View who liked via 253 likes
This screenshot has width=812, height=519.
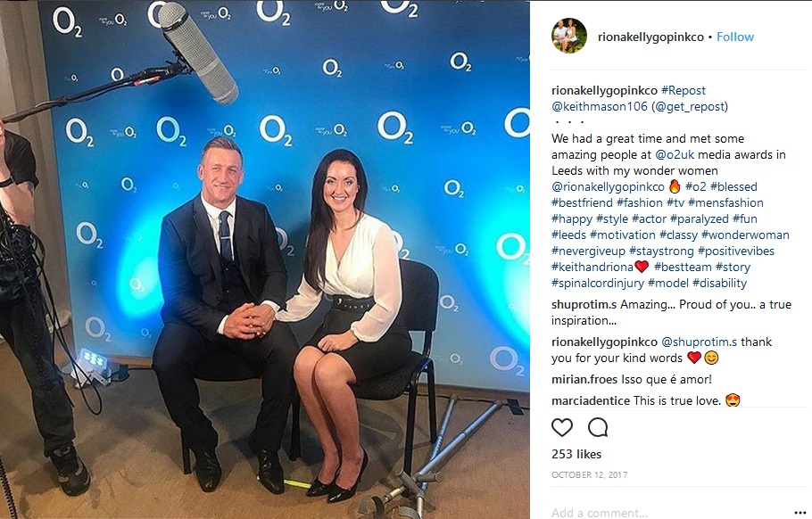click(x=576, y=454)
